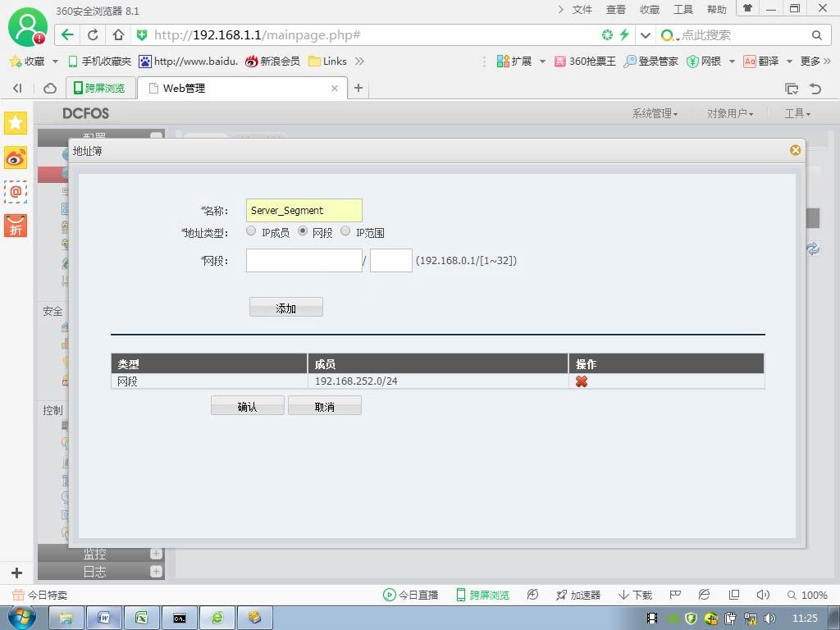Image resolution: width=840 pixels, height=630 pixels.
Task: Select the IP范围 radio button
Action: [345, 231]
